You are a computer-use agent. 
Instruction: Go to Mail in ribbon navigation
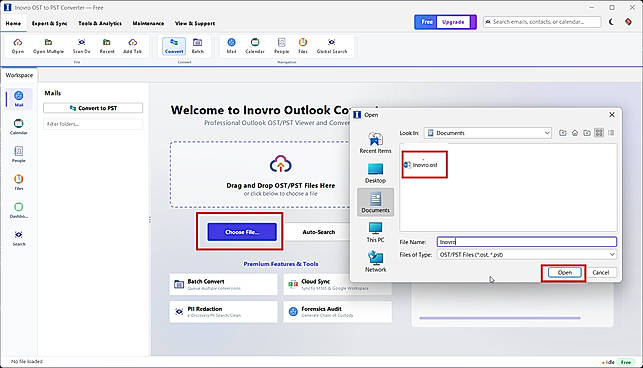tap(231, 46)
